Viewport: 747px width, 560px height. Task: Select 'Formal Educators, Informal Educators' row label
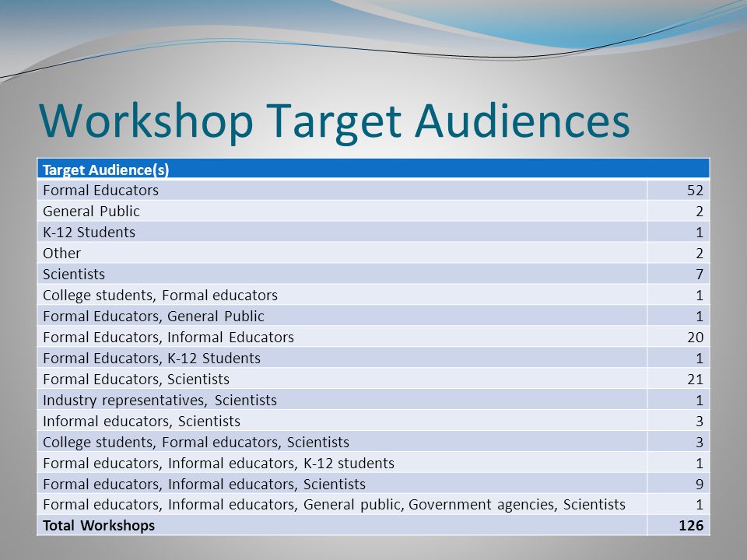pos(168,337)
